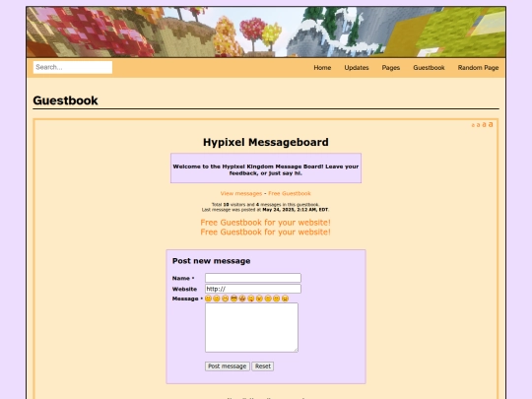Select the second-largest font size 'a' icon
The image size is (532, 399).
click(x=484, y=125)
